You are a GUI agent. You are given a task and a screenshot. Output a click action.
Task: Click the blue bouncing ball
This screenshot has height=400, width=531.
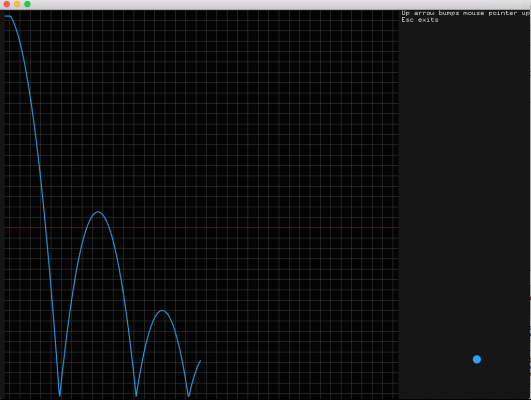(477, 359)
